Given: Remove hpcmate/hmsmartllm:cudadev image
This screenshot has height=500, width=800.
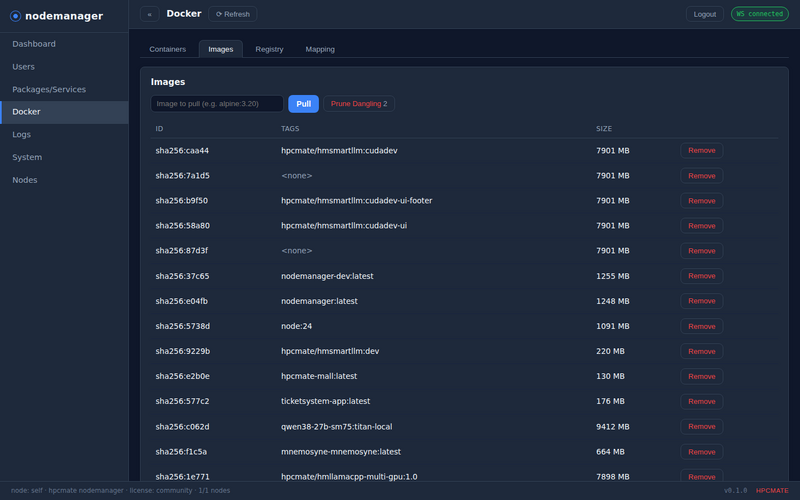Looking at the screenshot, I should (x=702, y=151).
